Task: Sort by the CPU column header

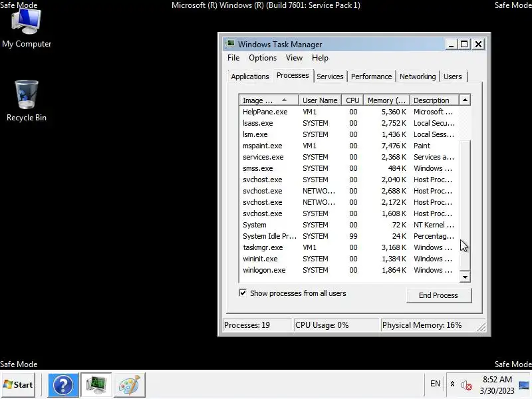Action: point(352,100)
